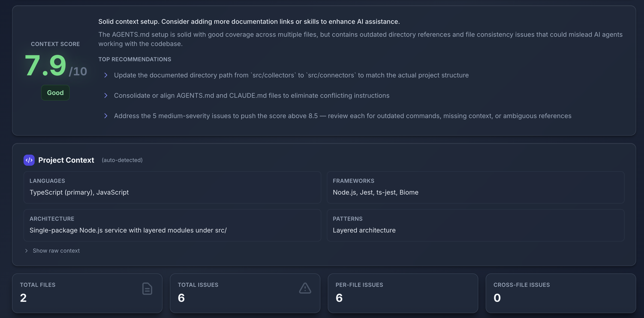Click the arrow icon before Show raw context
This screenshot has height=318, width=644.
(x=26, y=251)
